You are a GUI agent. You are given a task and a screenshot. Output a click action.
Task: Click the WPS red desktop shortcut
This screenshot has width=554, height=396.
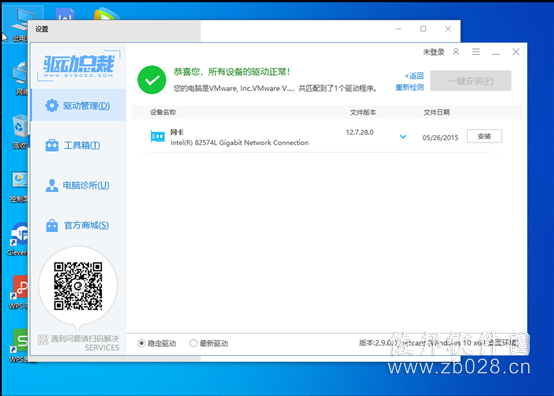coord(19,292)
